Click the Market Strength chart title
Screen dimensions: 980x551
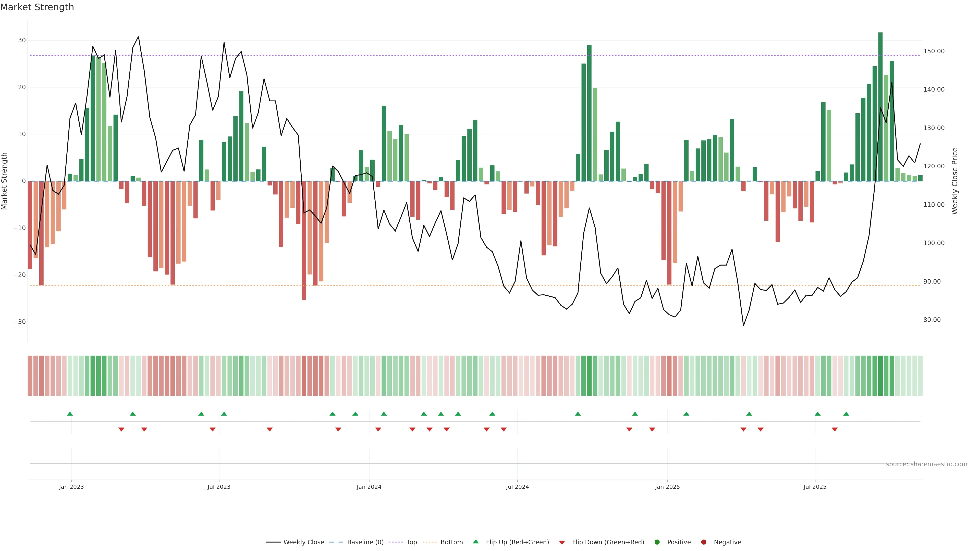click(x=37, y=7)
